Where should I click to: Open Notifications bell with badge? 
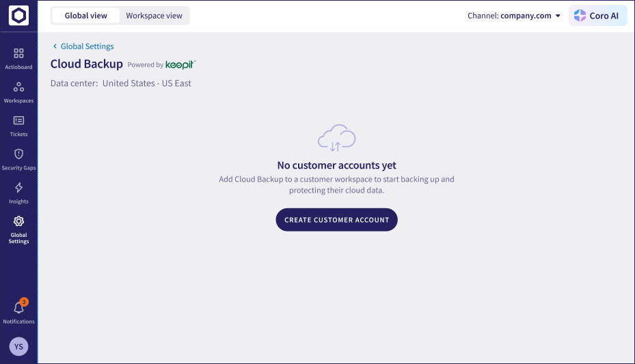pyautogui.click(x=18, y=311)
